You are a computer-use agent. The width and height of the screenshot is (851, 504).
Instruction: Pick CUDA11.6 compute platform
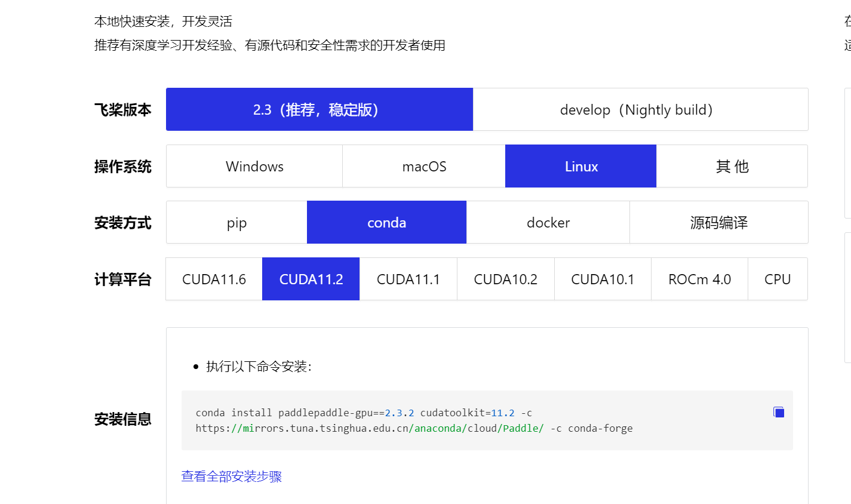pos(214,279)
